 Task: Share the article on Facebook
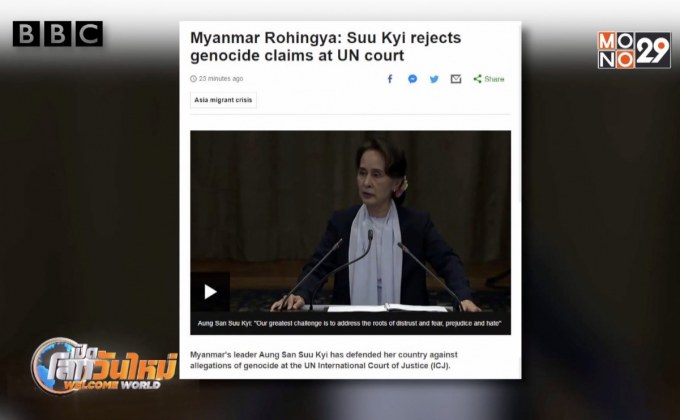click(390, 79)
